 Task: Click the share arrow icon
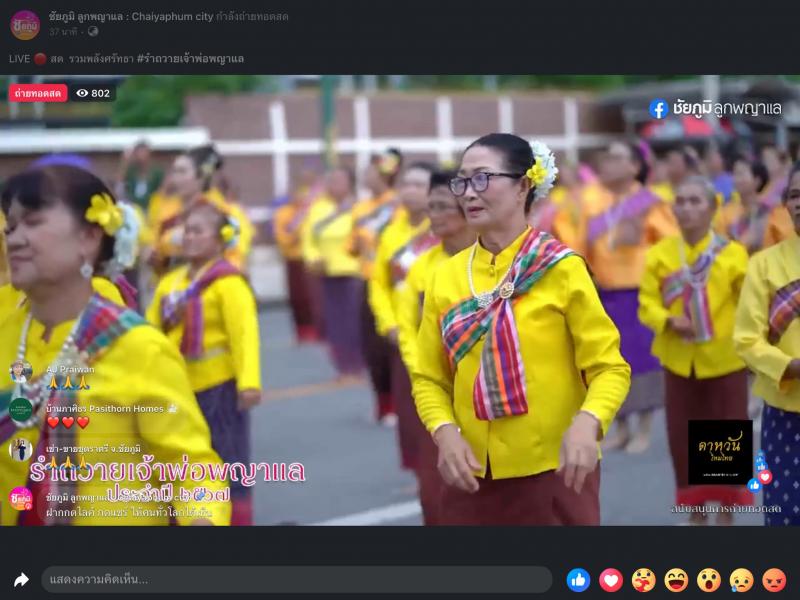[x=21, y=580]
